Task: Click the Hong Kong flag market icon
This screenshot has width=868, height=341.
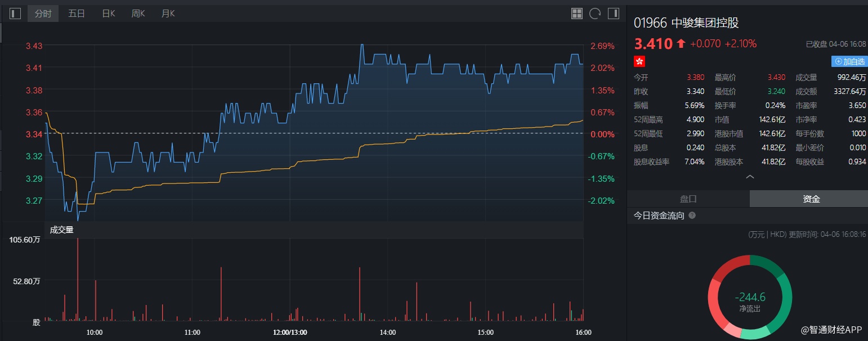Action: point(639,61)
